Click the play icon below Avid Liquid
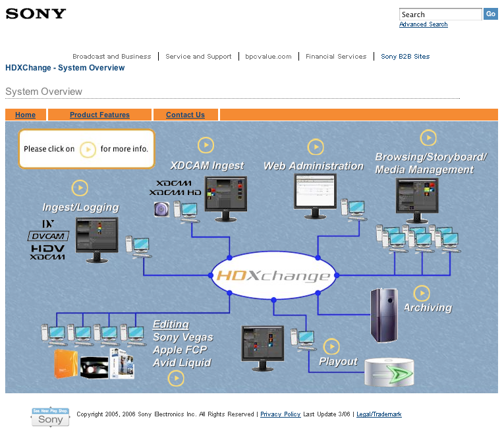 [x=176, y=378]
